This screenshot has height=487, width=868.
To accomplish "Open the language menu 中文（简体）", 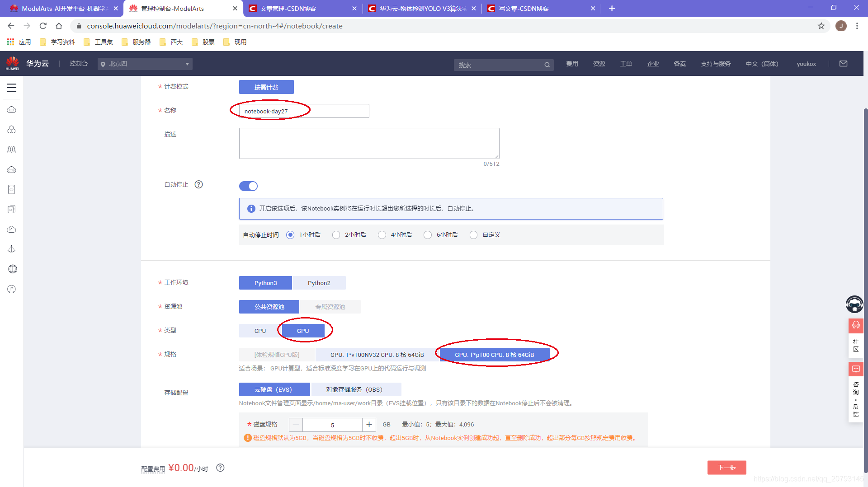I will click(762, 64).
